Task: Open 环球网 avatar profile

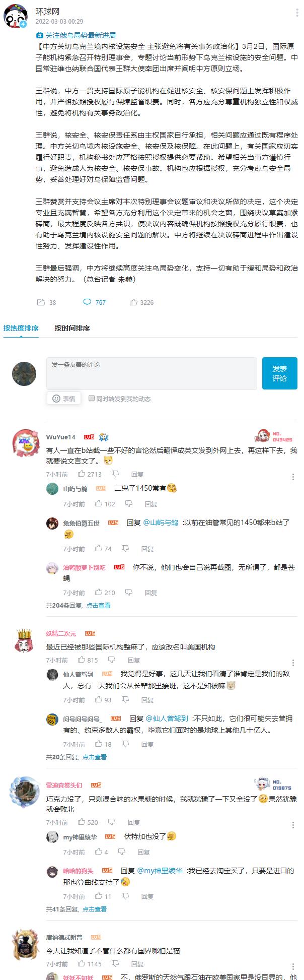Action: tap(16, 17)
